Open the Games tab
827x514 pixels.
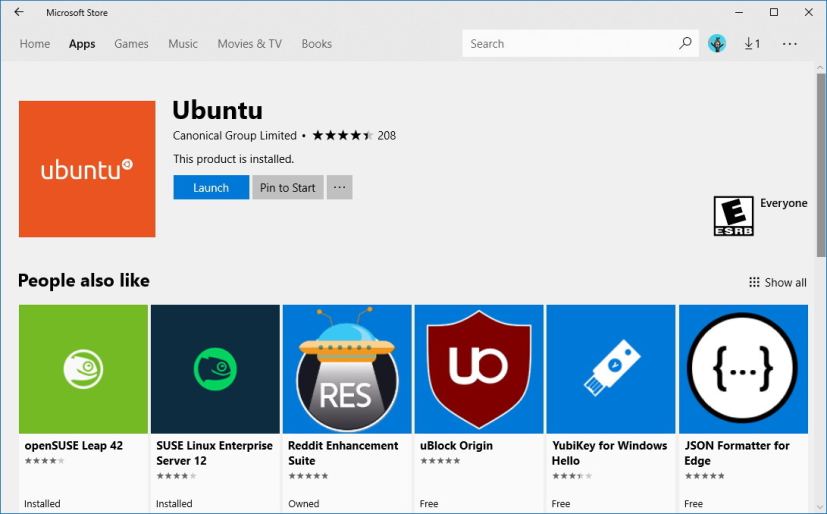tap(131, 44)
